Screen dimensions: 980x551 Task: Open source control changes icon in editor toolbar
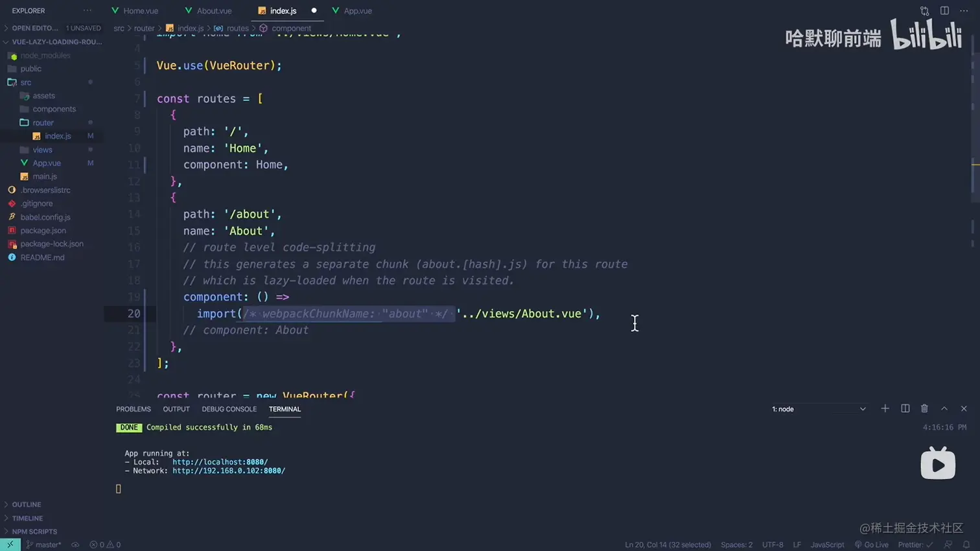(x=924, y=11)
